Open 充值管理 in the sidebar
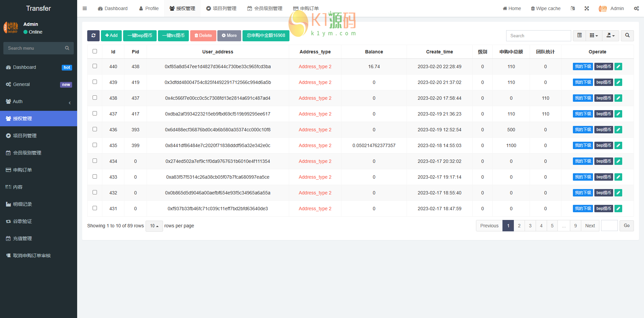 click(22, 238)
